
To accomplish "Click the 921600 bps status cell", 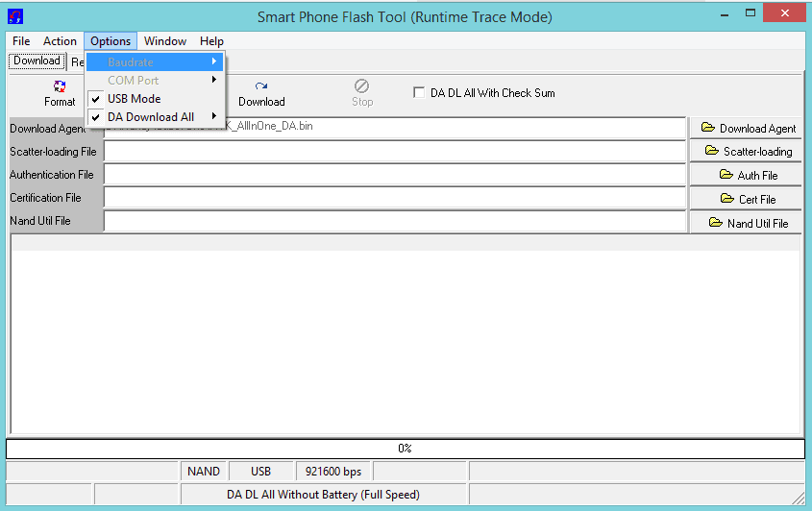I will tap(333, 471).
